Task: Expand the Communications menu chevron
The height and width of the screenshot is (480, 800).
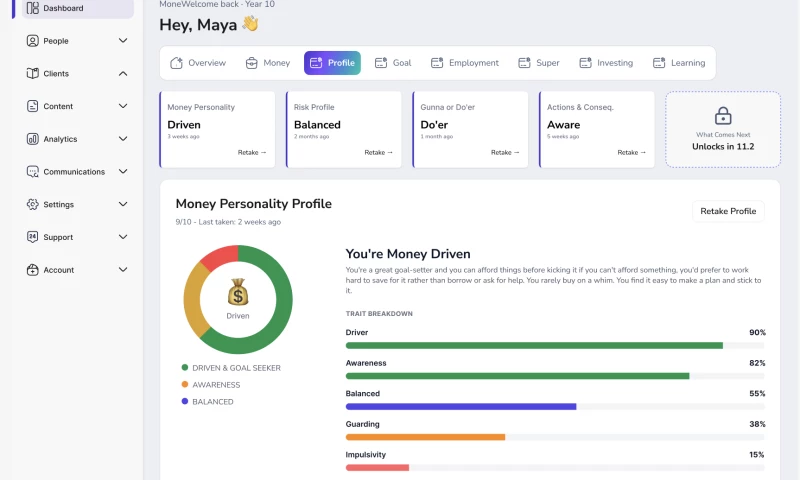Action: (123, 171)
